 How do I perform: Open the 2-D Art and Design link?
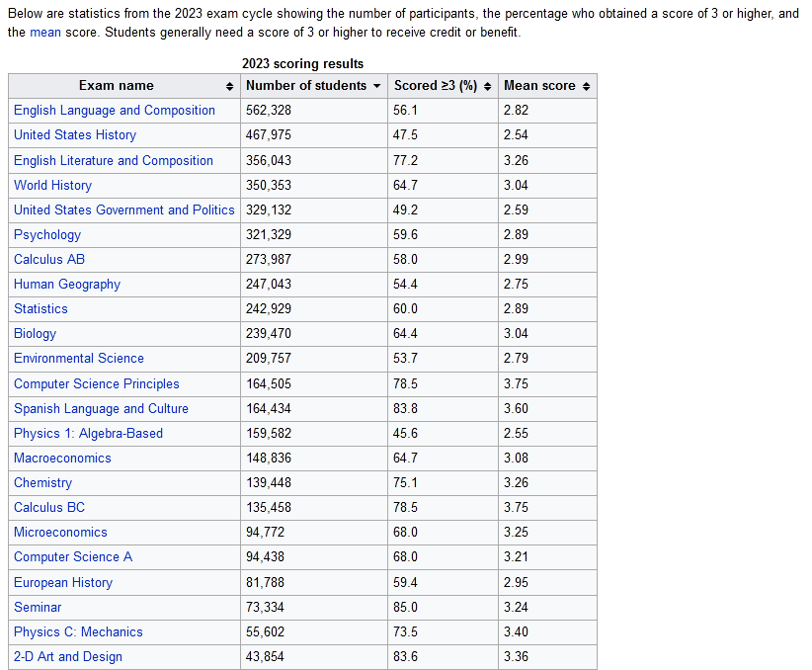pos(68,657)
